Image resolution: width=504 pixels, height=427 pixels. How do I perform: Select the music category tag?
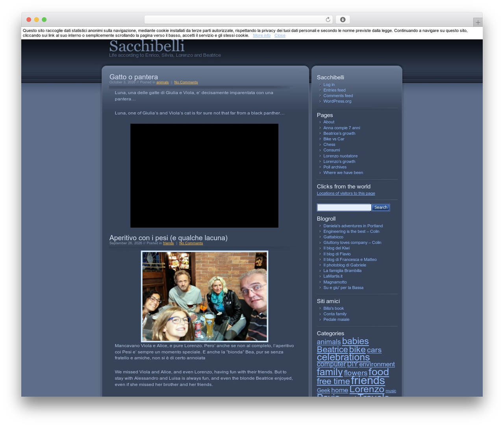click(391, 391)
